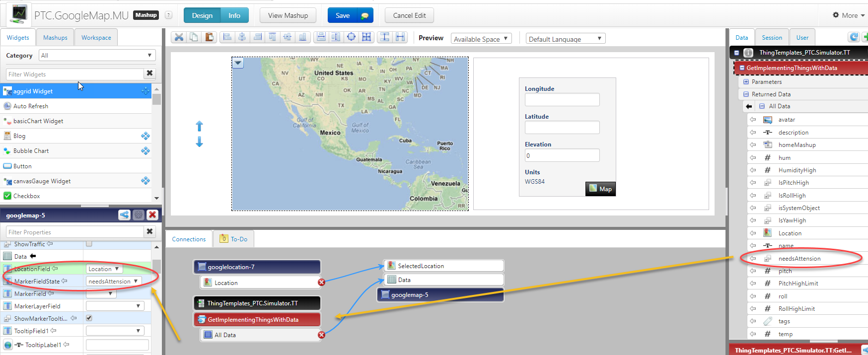Open the MarkerFieldState dropdown
Viewport: 868px width, 355px height.
click(113, 281)
